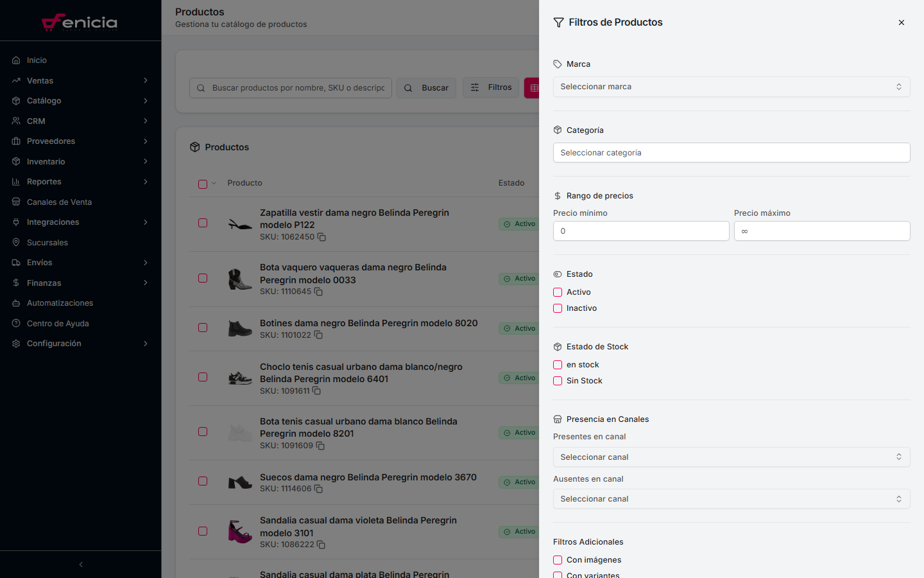Expand the Ausentes en canal dropdown
This screenshot has width=924, height=578.
coord(731,499)
